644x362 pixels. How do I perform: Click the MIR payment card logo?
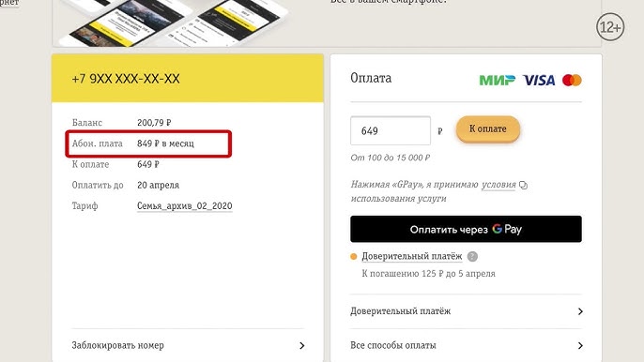[x=497, y=80]
